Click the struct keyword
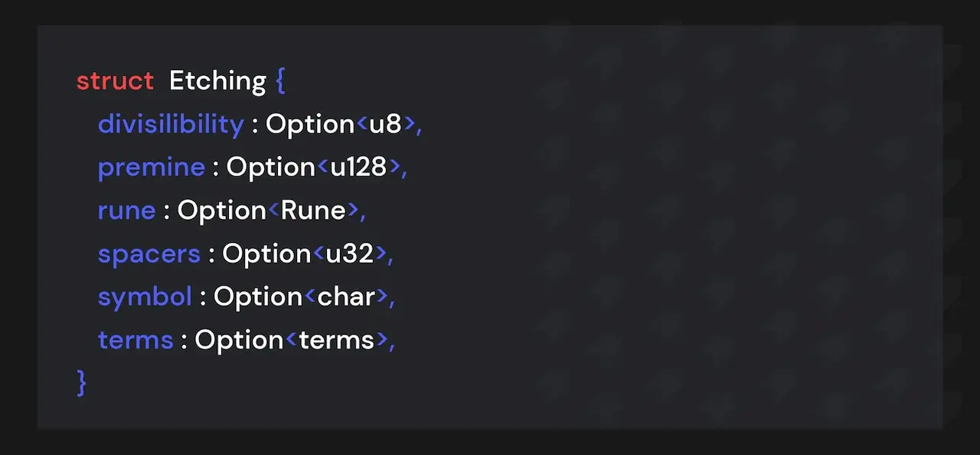980x455 pixels. point(115,81)
